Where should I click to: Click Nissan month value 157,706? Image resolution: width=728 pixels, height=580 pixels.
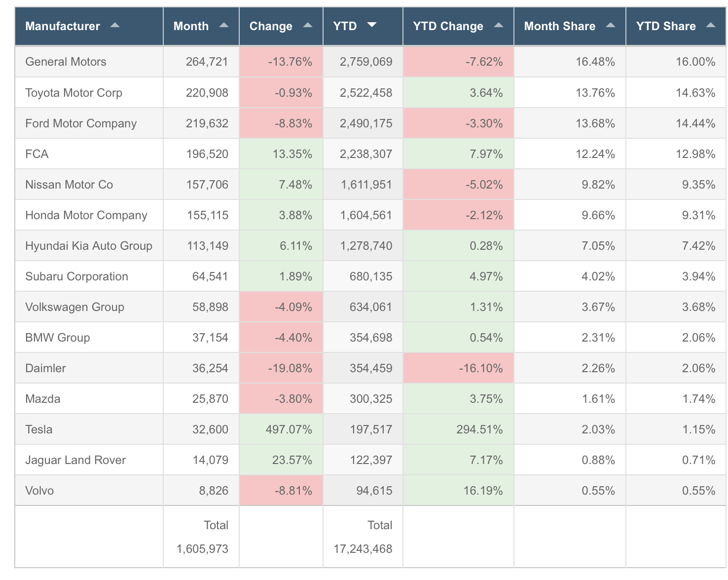pyautogui.click(x=207, y=184)
